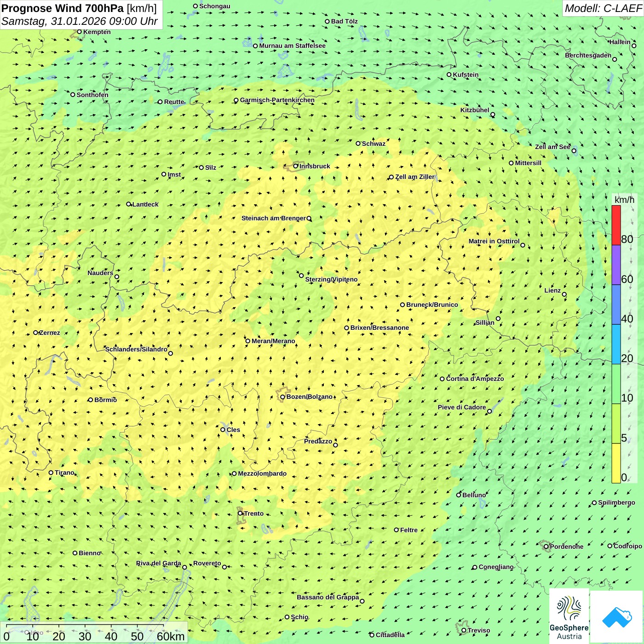Click the Treviso city label

[478, 630]
